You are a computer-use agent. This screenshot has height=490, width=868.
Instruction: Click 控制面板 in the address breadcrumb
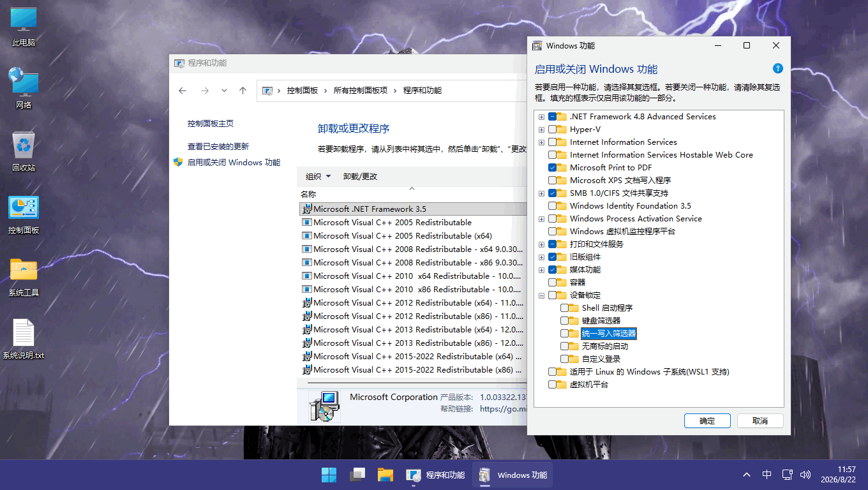(303, 91)
